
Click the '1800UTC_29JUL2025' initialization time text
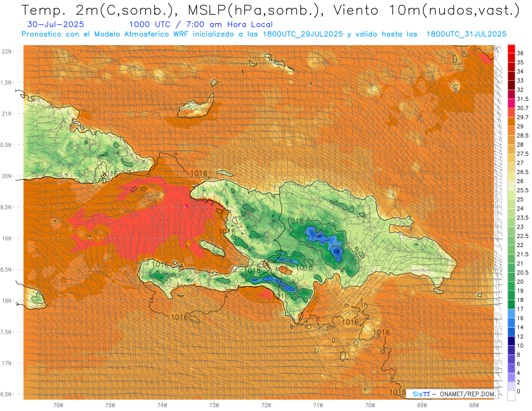303,34
